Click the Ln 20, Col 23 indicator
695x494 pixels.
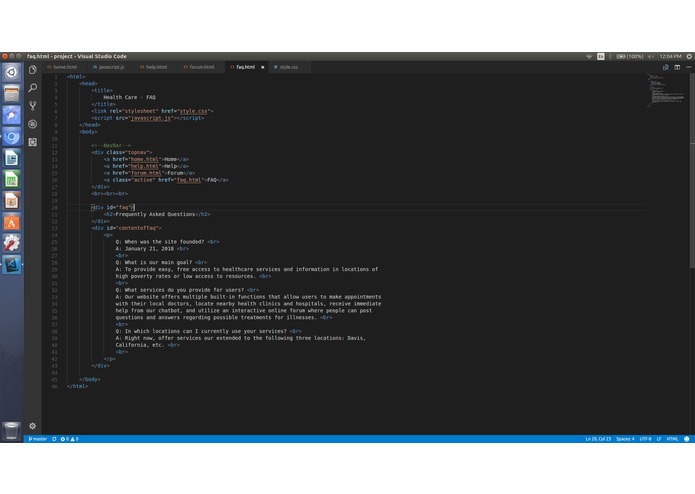[598, 439]
